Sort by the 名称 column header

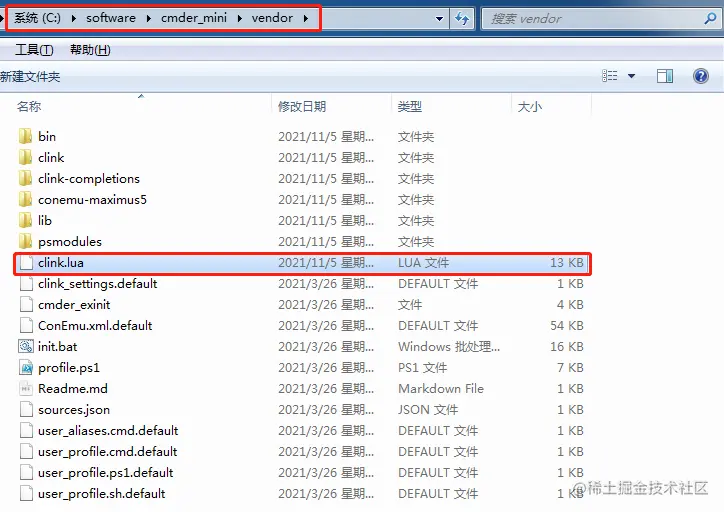pyautogui.click(x=29, y=107)
